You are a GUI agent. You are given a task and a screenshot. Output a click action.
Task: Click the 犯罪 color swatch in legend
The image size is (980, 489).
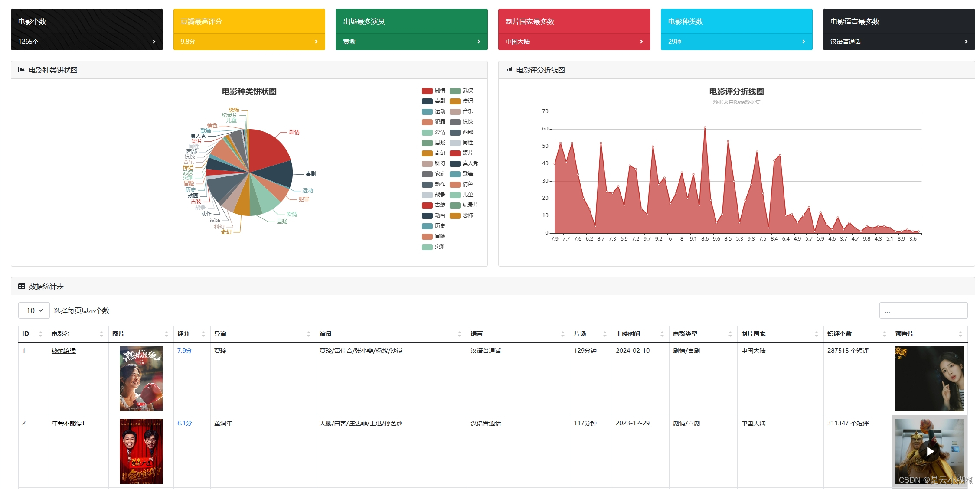[427, 122]
